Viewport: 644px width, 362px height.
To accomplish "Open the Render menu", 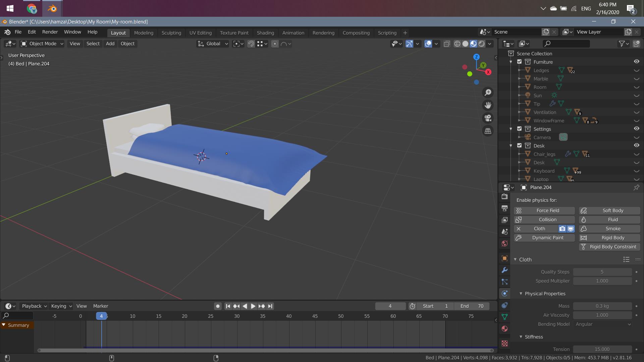I will (50, 32).
